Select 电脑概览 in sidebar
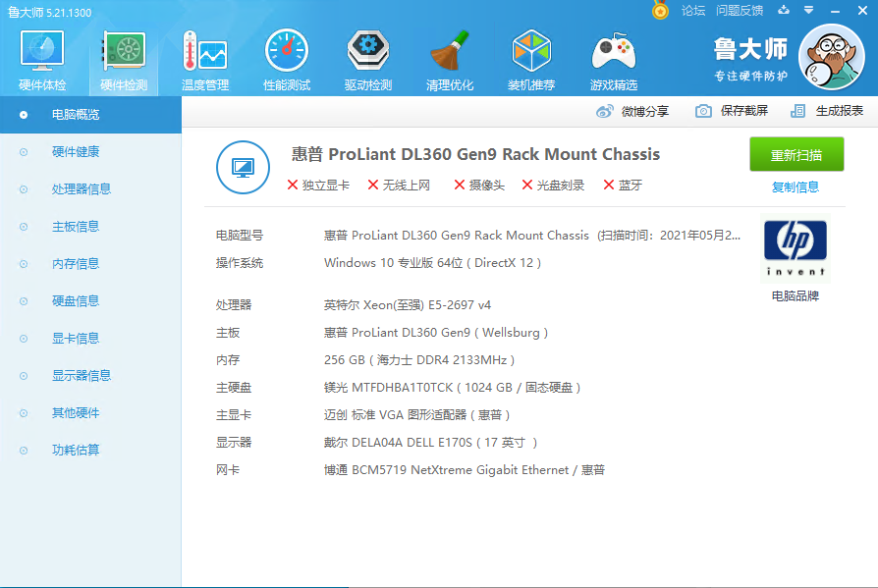Viewport: 878px width, 588px height. (90, 115)
